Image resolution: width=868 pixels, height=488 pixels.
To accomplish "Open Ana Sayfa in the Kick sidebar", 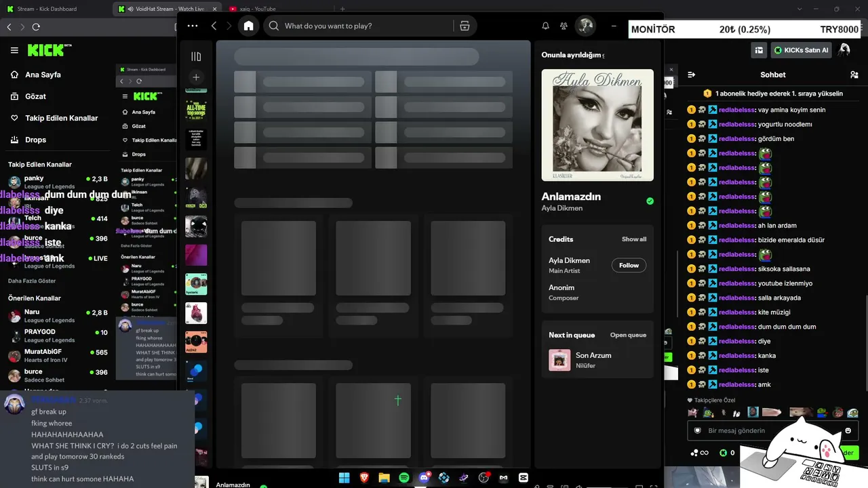I will pyautogui.click(x=43, y=75).
